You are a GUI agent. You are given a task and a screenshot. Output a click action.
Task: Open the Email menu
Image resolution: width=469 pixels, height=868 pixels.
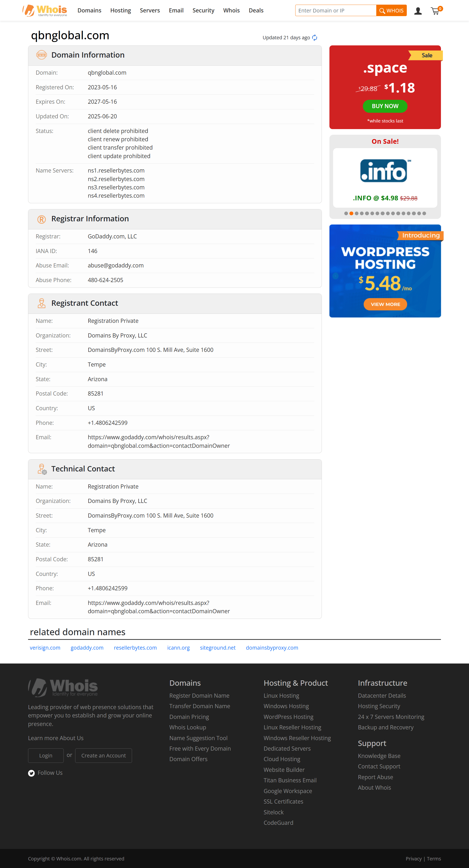176,10
